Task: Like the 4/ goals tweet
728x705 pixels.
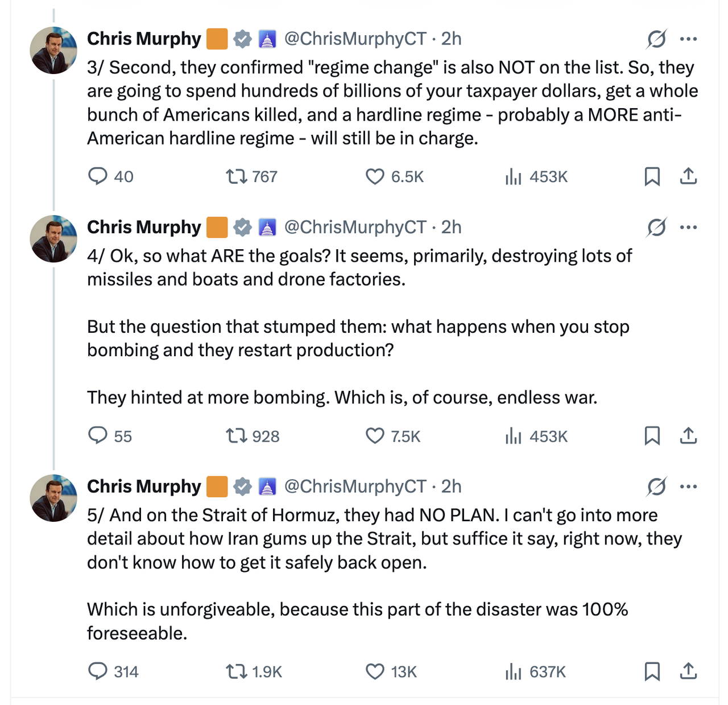Action: tap(375, 436)
